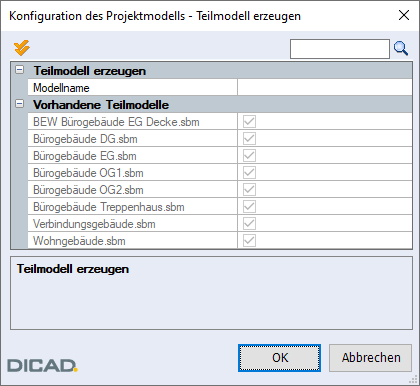Click inside the search text field
The height and width of the screenshot is (386, 420).
[340, 49]
